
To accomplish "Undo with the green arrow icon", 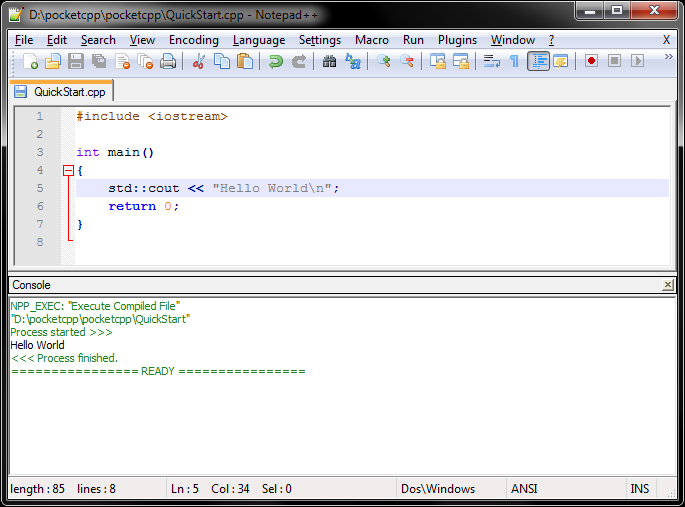I will point(276,61).
